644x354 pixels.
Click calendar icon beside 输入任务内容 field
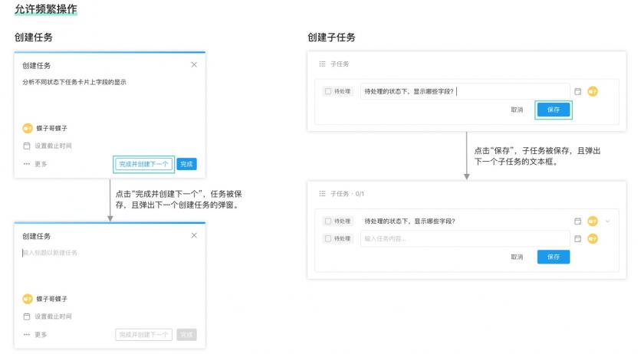point(578,238)
